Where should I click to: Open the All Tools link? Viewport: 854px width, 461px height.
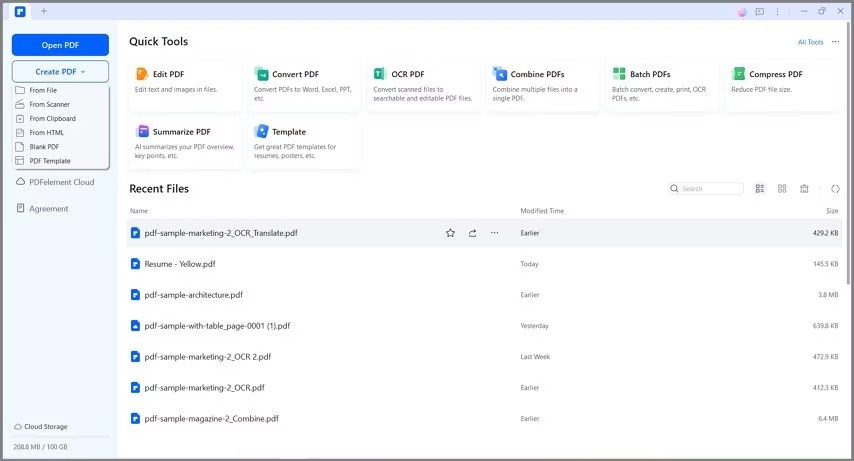(x=810, y=42)
